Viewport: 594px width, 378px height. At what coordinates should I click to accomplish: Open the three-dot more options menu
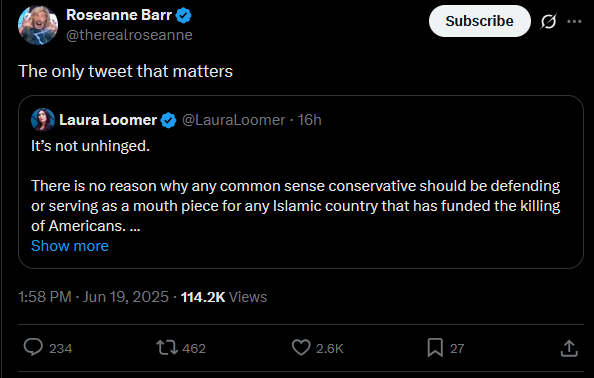point(574,21)
